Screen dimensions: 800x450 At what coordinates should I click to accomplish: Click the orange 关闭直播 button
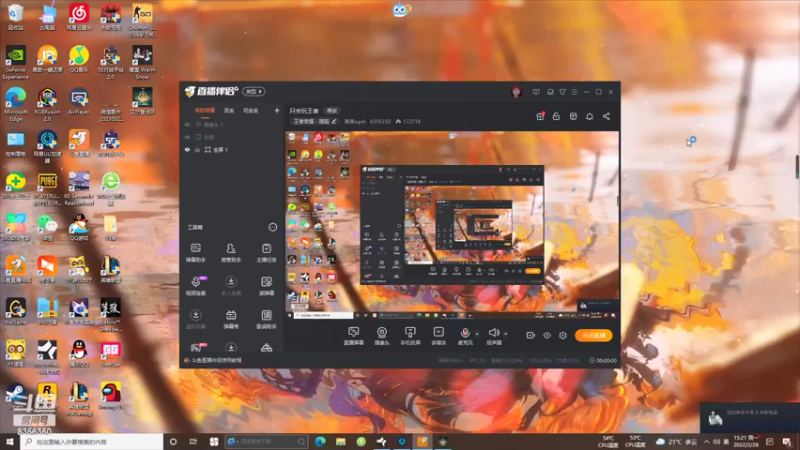click(593, 335)
